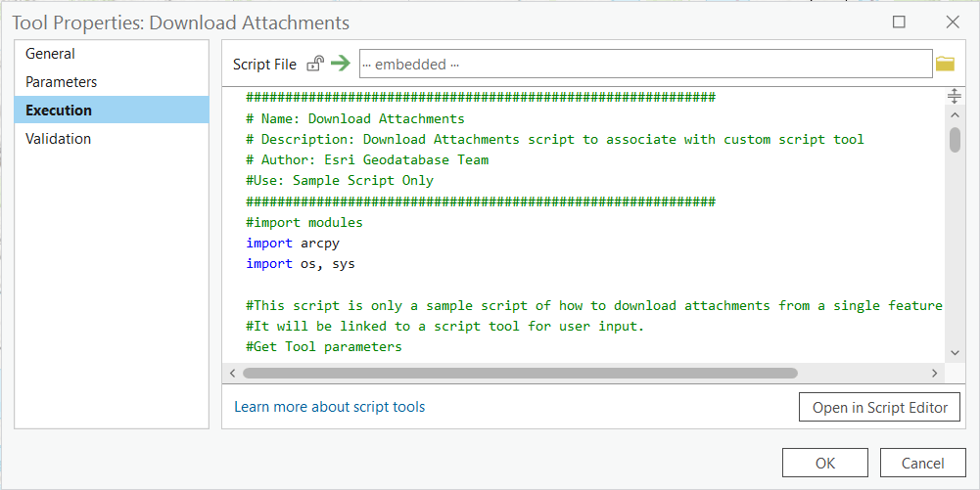Click '#This script is only a sample script' line
The width and height of the screenshot is (980, 490).
(x=593, y=305)
